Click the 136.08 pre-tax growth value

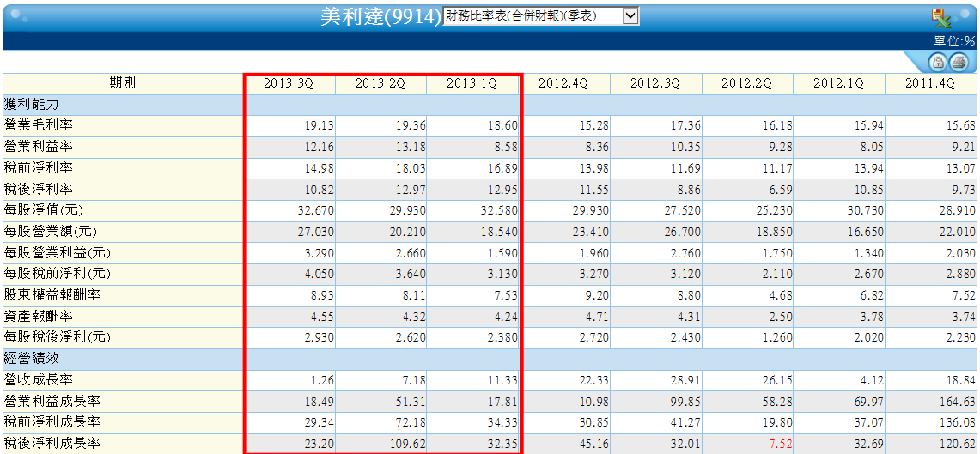[x=958, y=423]
